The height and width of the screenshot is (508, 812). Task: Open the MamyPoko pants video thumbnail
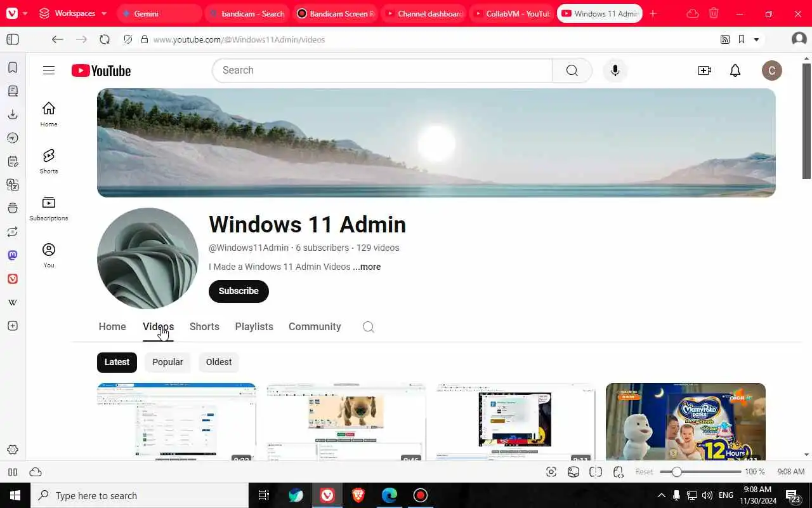[x=686, y=422]
